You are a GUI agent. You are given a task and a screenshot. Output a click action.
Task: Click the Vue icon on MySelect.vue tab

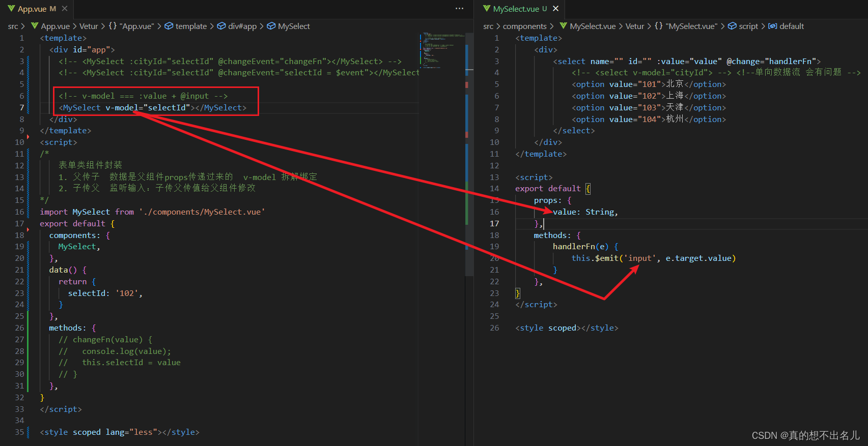[x=487, y=9]
